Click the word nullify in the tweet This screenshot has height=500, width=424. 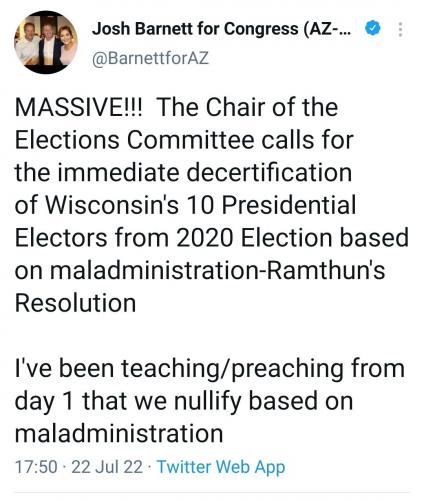pos(208,401)
